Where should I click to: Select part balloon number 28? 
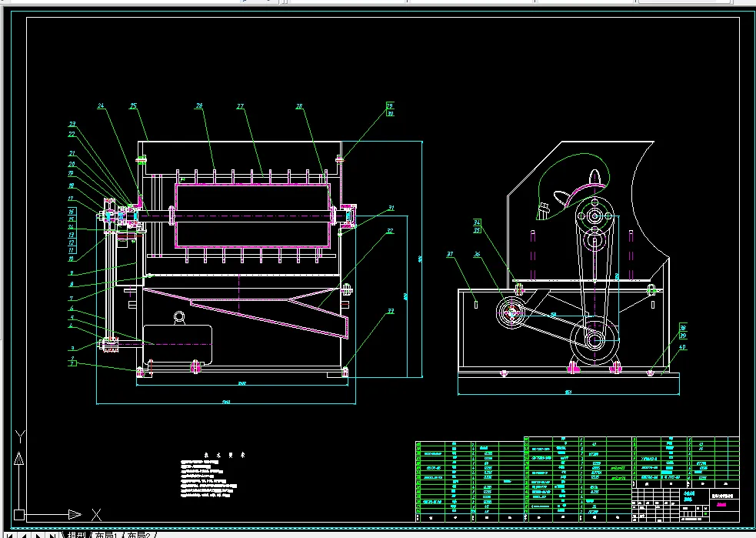coord(299,106)
